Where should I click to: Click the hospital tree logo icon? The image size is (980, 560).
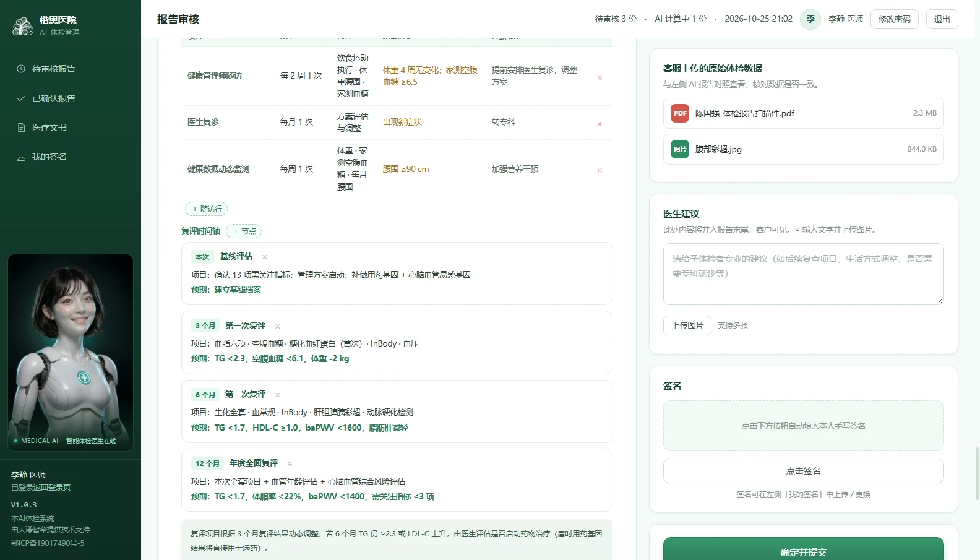click(23, 26)
